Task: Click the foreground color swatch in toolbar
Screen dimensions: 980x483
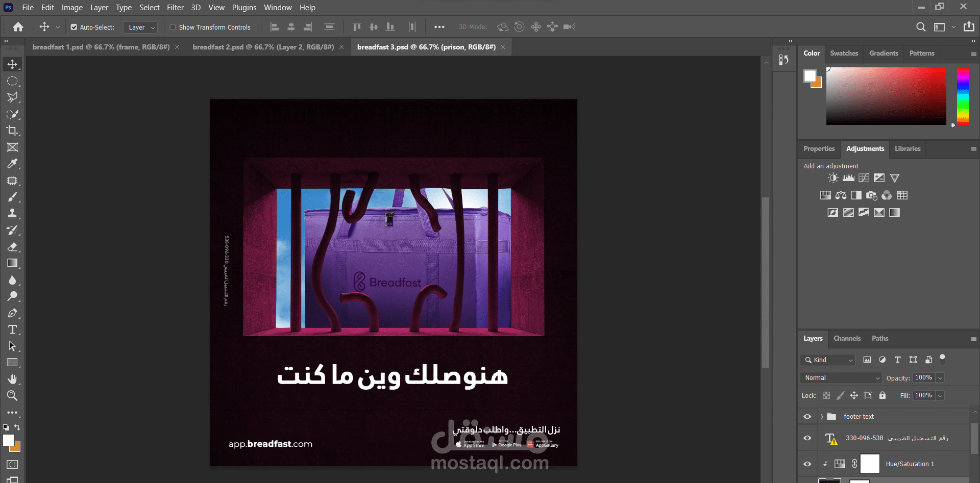Action: 9,440
